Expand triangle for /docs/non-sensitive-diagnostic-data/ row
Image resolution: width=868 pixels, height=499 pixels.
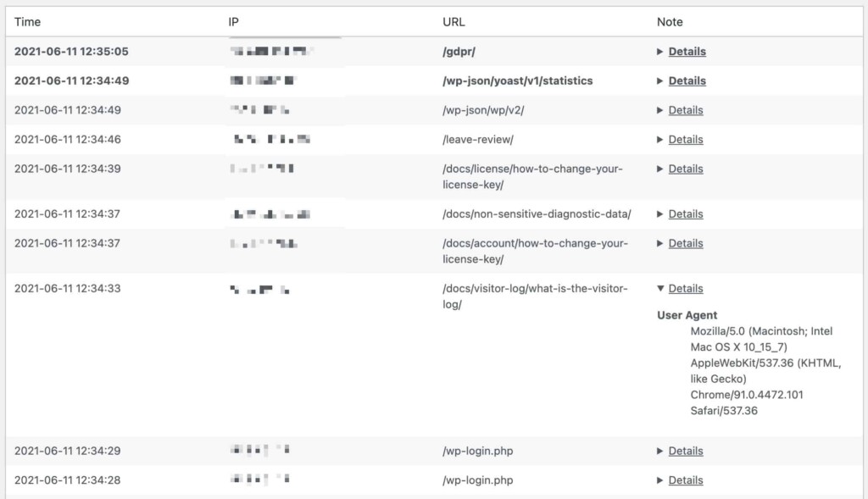(659, 214)
